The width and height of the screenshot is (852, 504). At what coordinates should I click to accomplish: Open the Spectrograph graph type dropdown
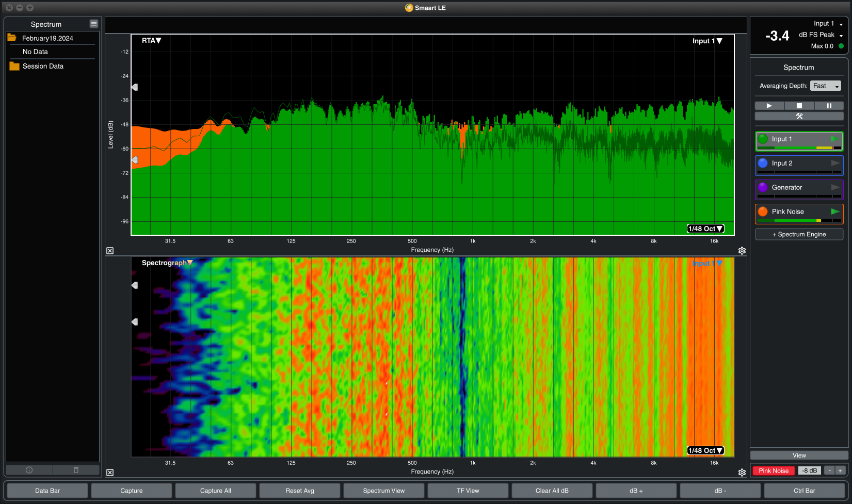tap(167, 263)
